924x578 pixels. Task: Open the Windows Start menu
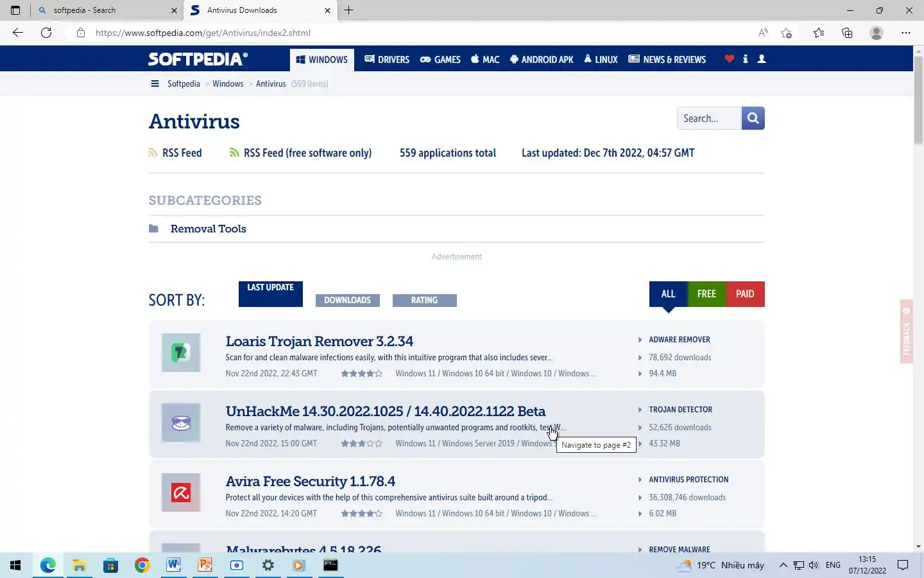point(15,565)
